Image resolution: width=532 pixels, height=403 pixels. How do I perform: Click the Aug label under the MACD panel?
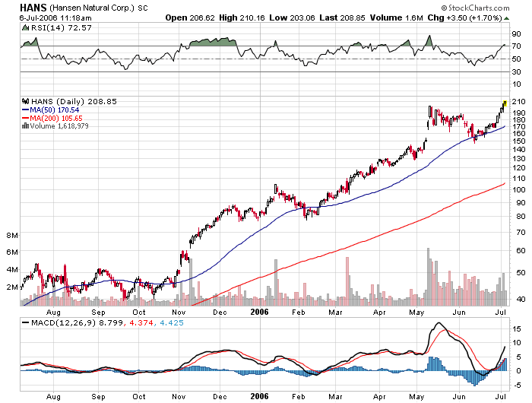(x=53, y=397)
